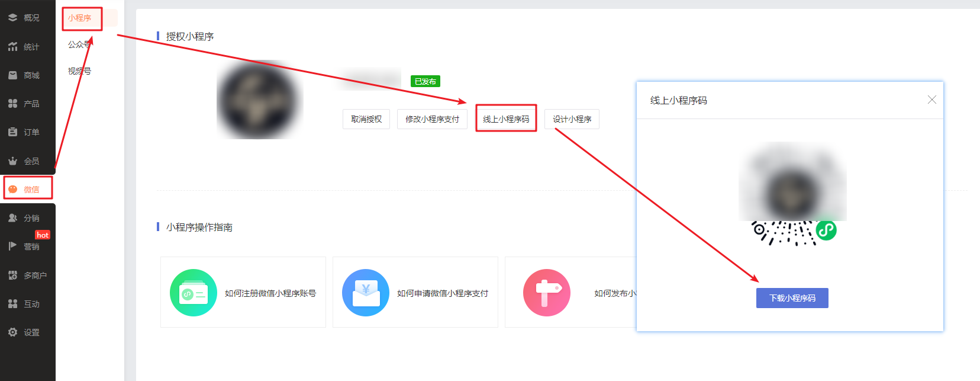Switch to the 小程序 submenu tab

point(79,18)
